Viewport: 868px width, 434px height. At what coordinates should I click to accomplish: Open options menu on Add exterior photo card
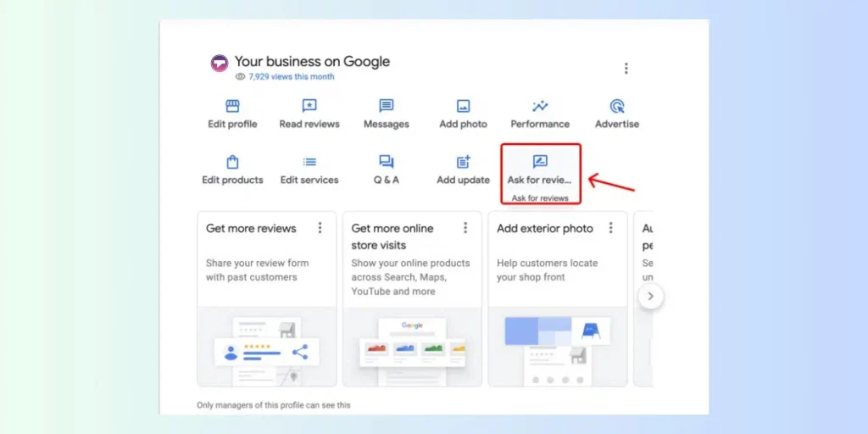click(610, 227)
